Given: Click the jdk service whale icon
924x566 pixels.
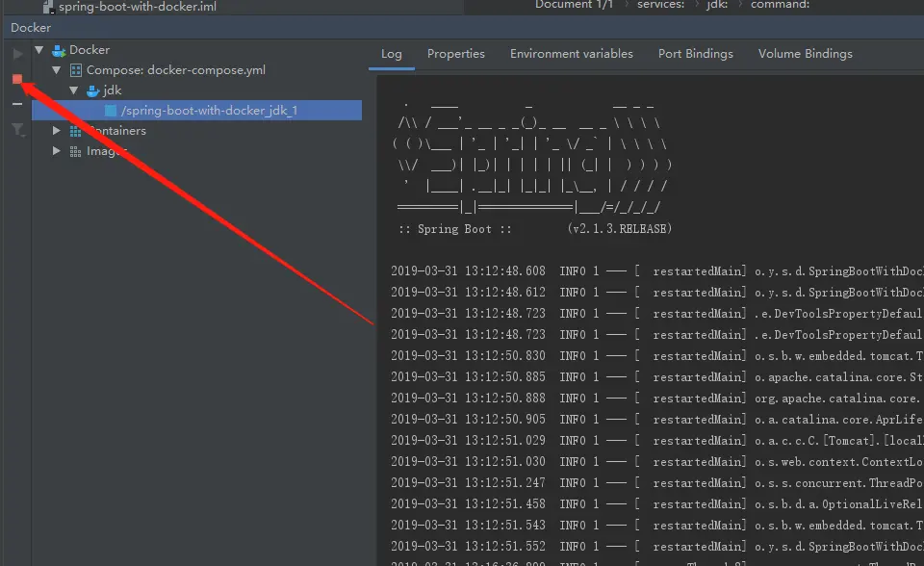Looking at the screenshot, I should point(92,90).
